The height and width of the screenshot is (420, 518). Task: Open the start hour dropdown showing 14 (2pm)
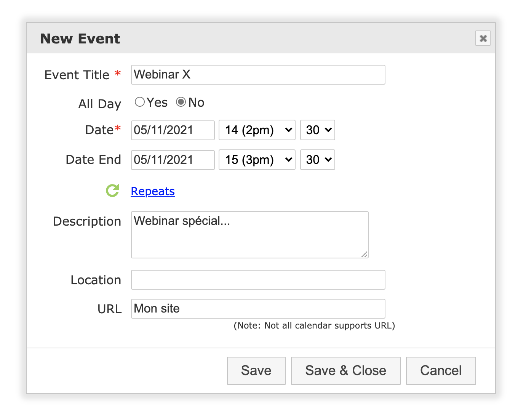pyautogui.click(x=257, y=130)
